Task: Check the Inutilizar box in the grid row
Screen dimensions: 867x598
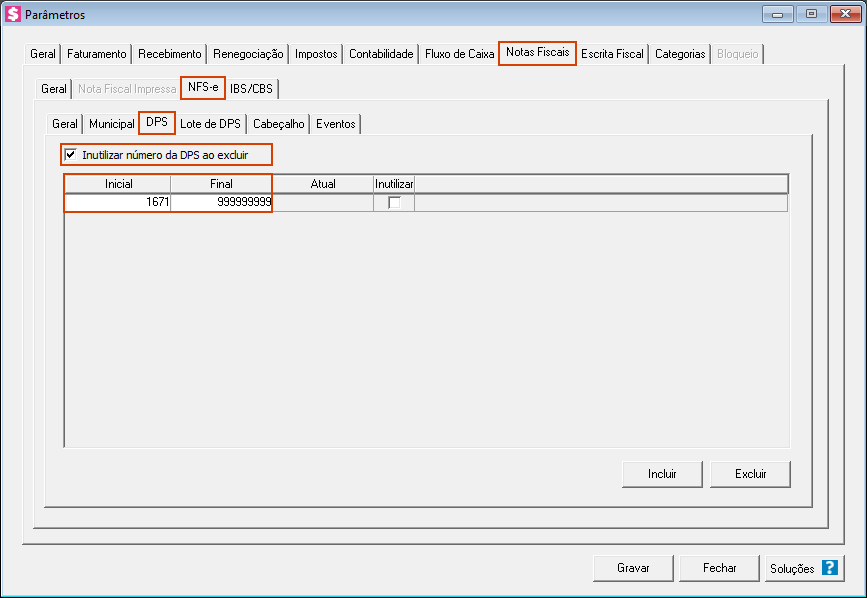Action: pyautogui.click(x=394, y=203)
